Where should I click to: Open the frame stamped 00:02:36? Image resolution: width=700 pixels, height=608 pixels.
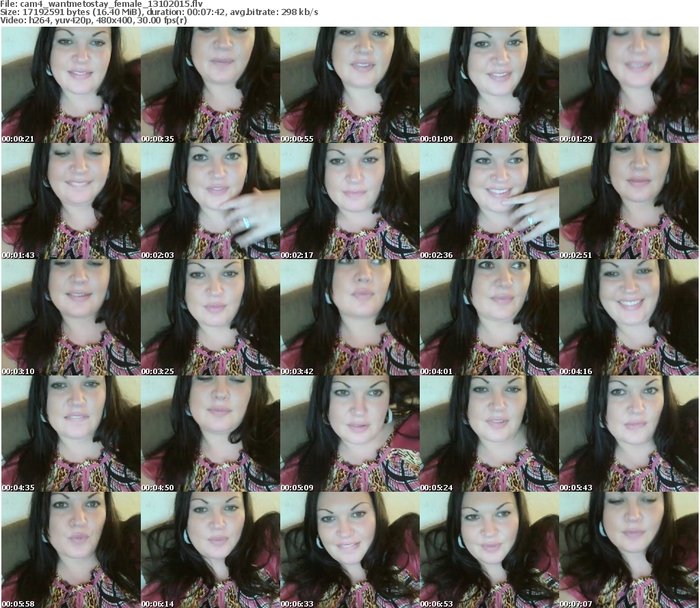click(x=489, y=201)
